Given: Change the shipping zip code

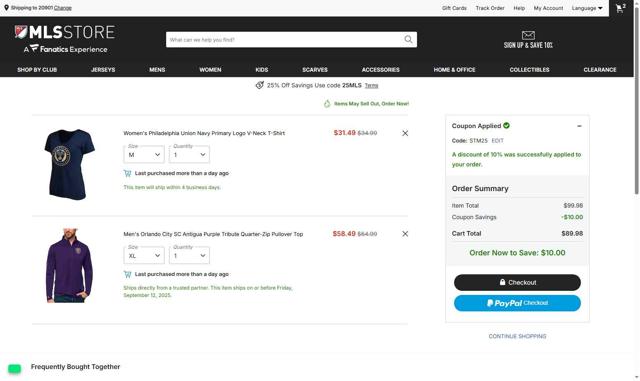Looking at the screenshot, I should tap(63, 8).
